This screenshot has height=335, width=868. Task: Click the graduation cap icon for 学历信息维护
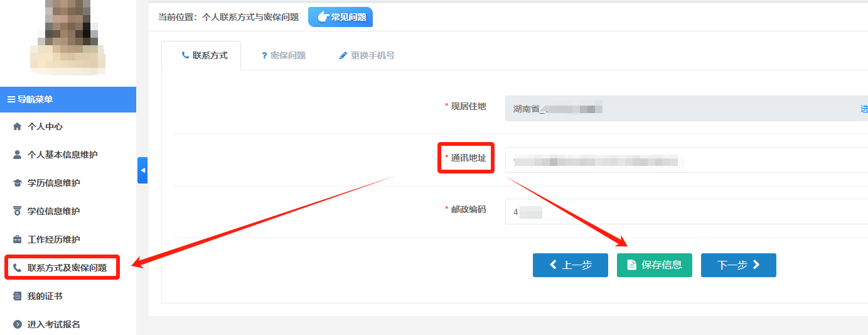[x=17, y=183]
